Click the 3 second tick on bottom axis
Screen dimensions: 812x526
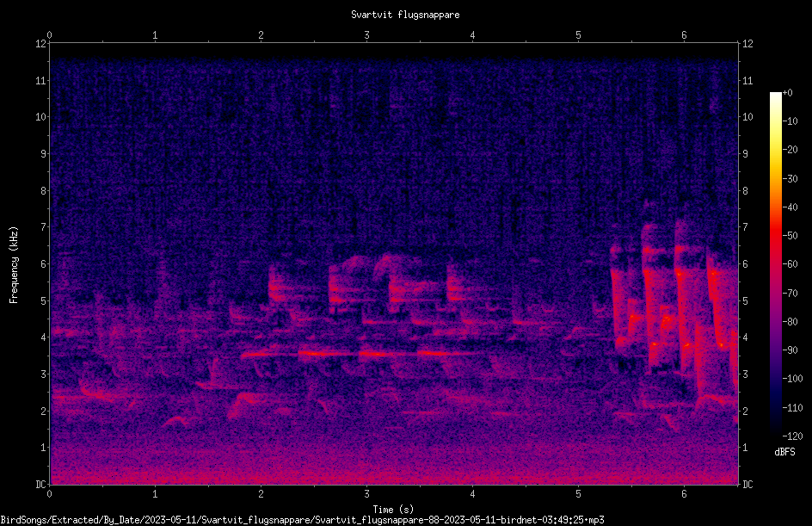click(366, 494)
